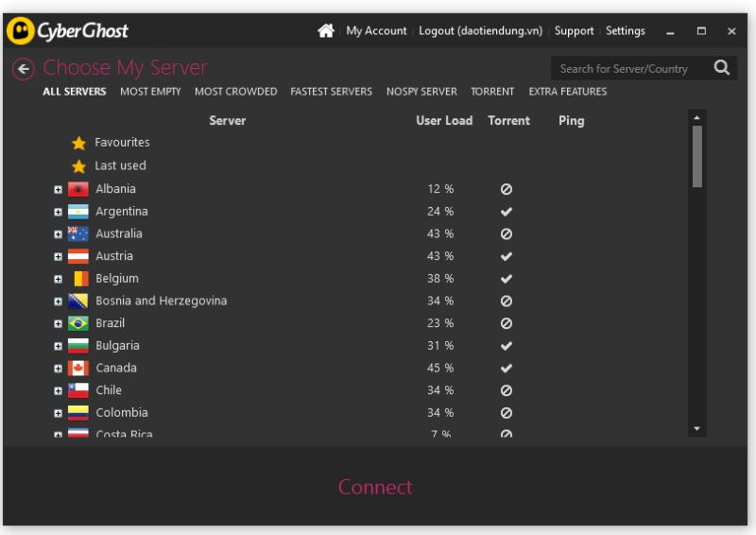Image resolution: width=756 pixels, height=535 pixels.
Task: Click the Albania torrent blocked icon
Action: tap(507, 189)
